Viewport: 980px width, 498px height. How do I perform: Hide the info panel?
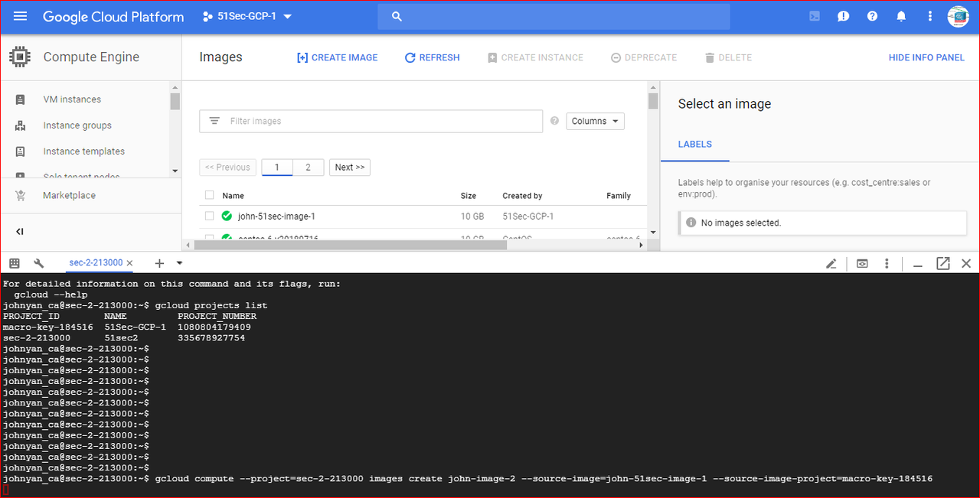[x=926, y=57]
